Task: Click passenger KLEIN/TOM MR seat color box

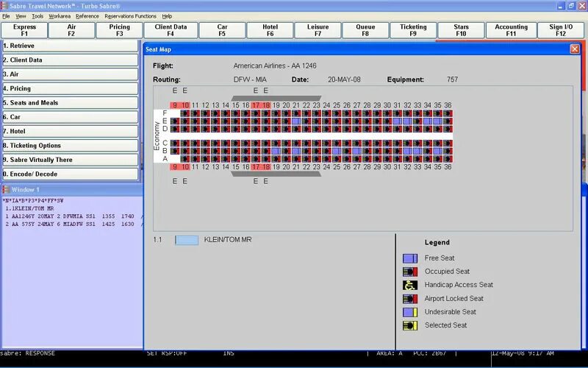Action: 187,241
